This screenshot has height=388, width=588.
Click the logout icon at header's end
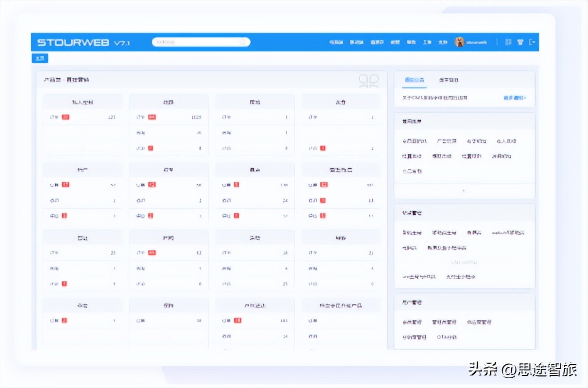(532, 42)
